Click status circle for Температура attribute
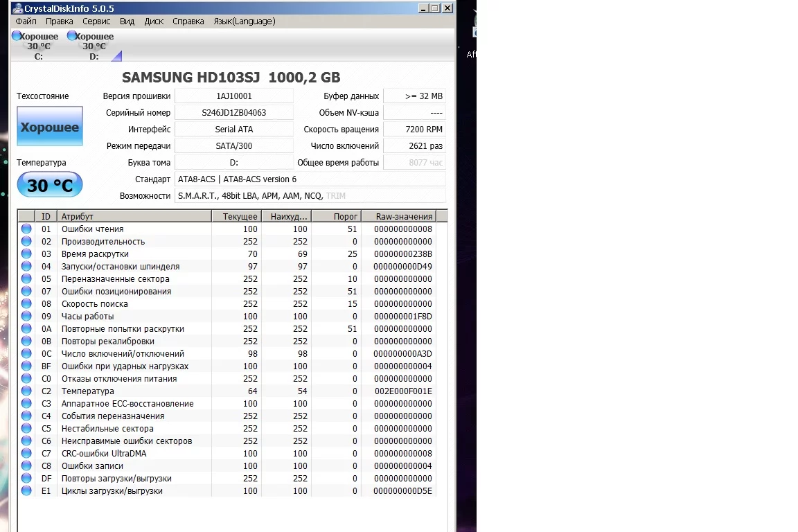The width and height of the screenshot is (798, 532). click(x=26, y=391)
